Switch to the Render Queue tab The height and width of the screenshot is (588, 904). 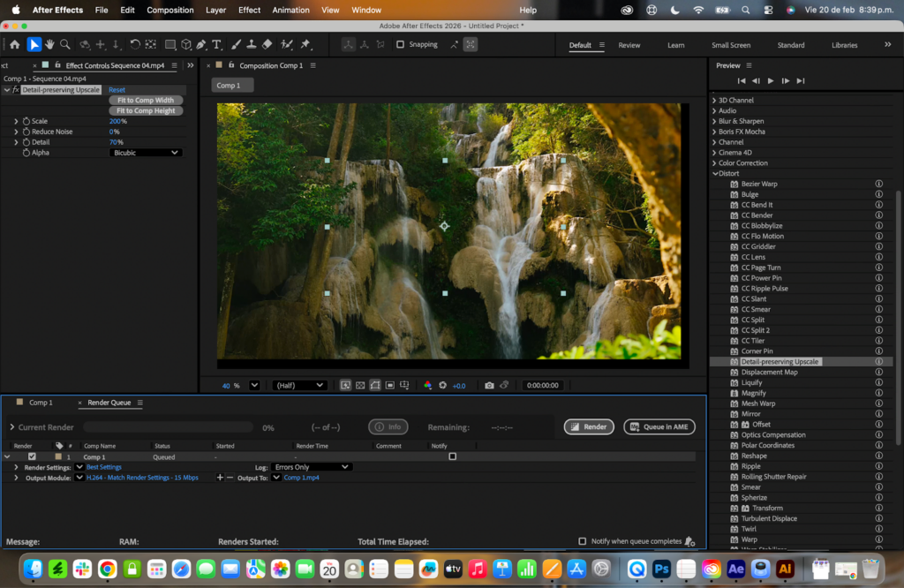tap(108, 402)
